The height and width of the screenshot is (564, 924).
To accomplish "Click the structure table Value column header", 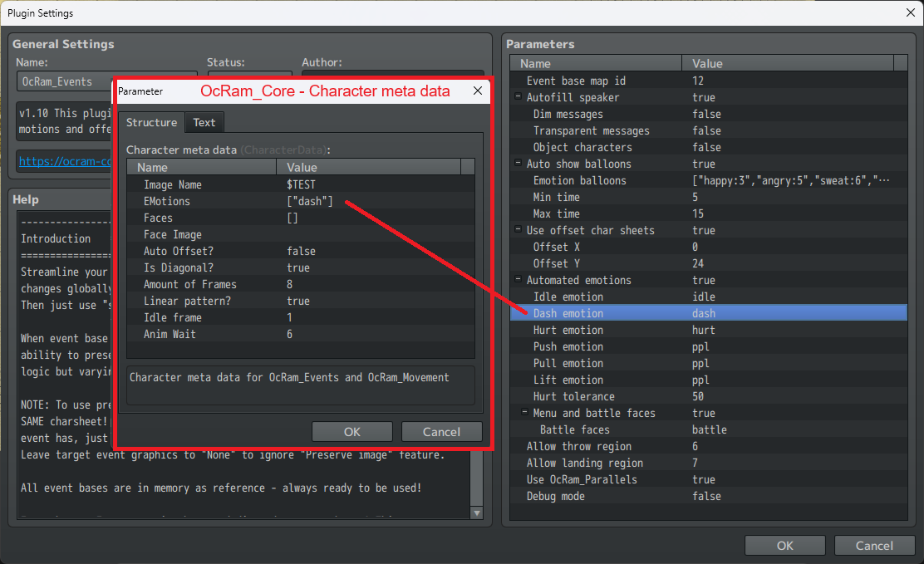I will pyautogui.click(x=369, y=168).
